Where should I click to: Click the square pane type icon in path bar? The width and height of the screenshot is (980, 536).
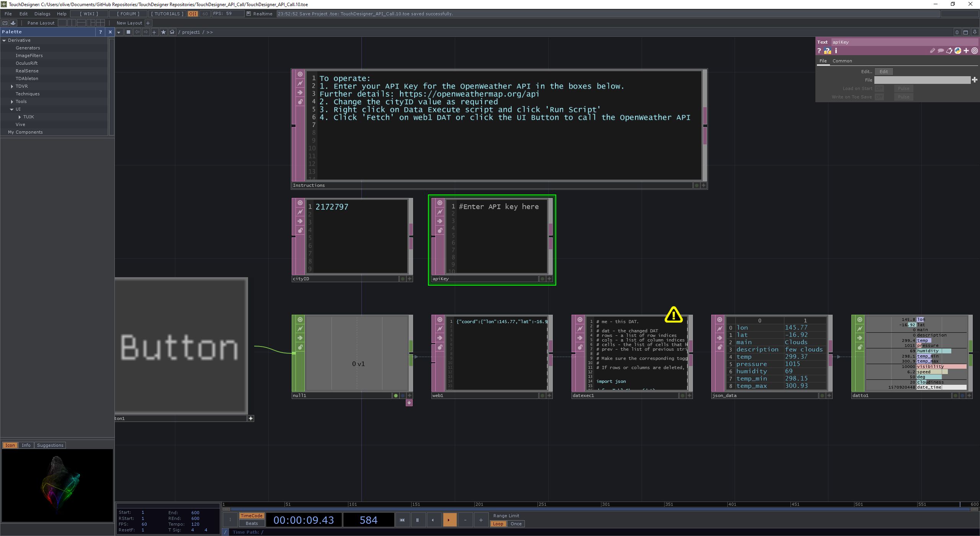128,32
